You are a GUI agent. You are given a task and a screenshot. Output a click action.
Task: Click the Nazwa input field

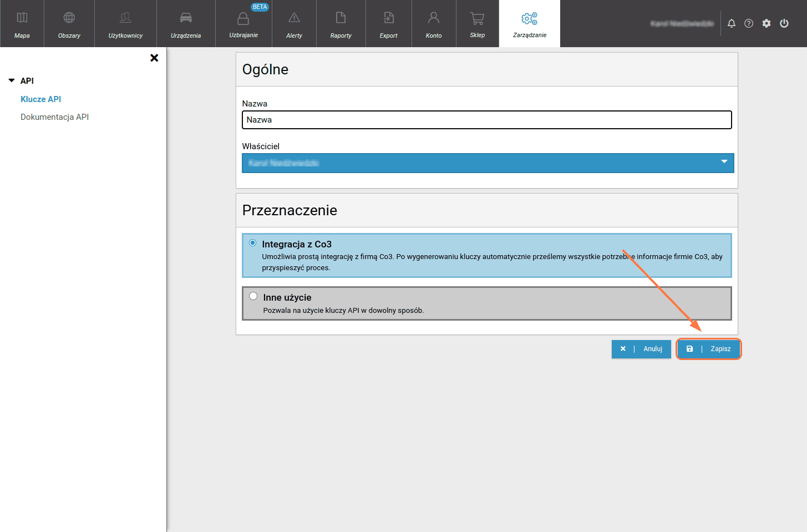point(487,120)
